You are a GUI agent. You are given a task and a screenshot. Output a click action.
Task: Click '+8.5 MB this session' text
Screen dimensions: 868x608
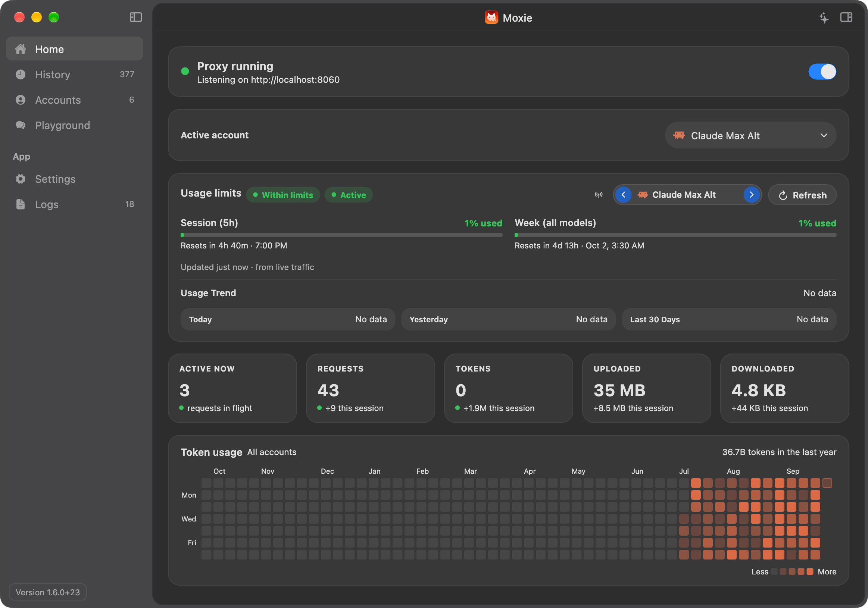point(633,408)
